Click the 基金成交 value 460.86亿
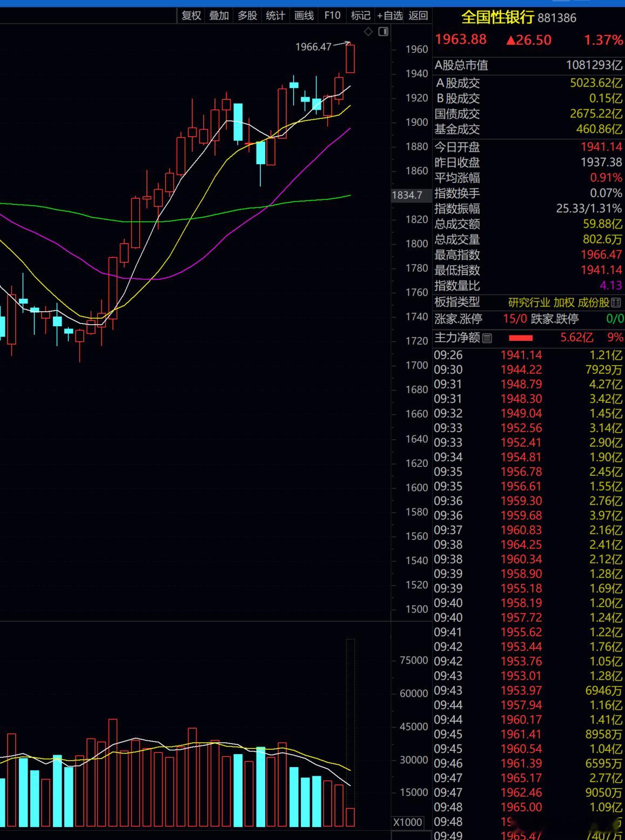The width and height of the screenshot is (625, 840). (x=600, y=129)
